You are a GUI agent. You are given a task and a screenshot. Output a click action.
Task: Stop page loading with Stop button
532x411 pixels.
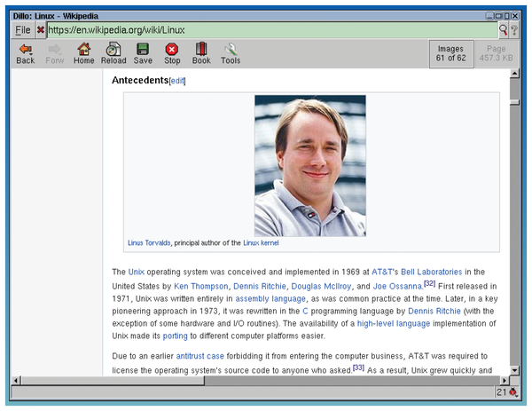pyautogui.click(x=172, y=54)
